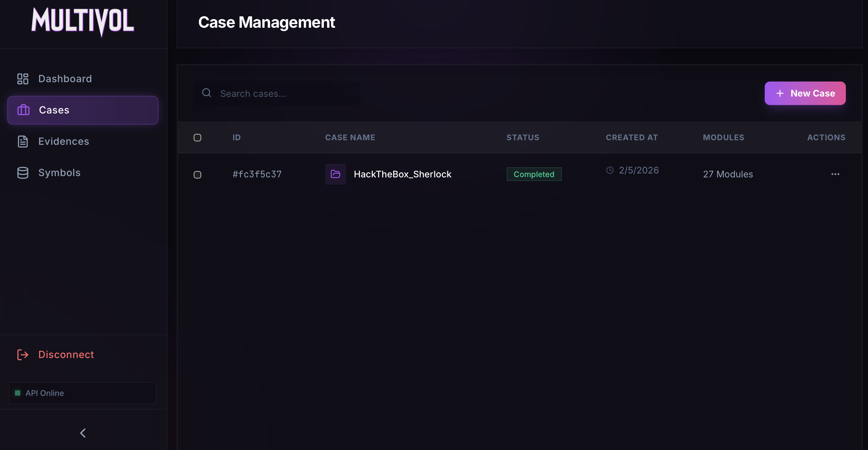Go to the Symbols page
The height and width of the screenshot is (450, 868).
pos(59,173)
